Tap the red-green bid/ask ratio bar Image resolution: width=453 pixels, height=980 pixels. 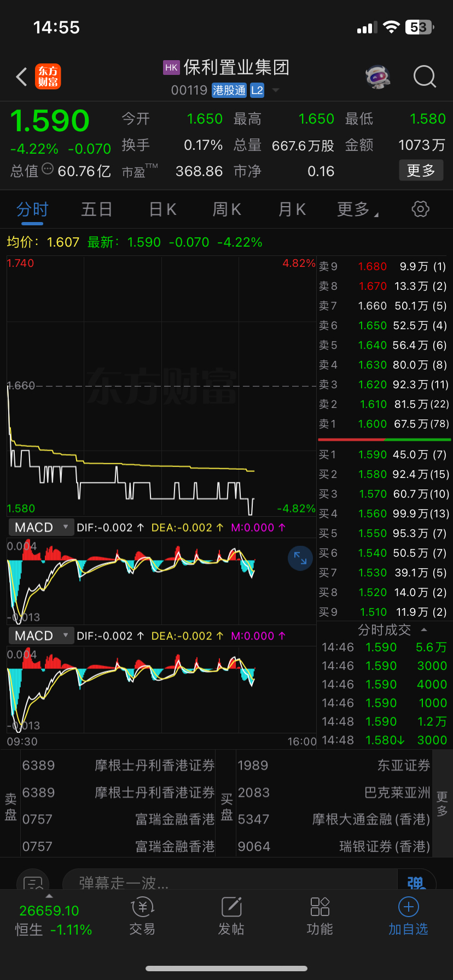coord(384,439)
